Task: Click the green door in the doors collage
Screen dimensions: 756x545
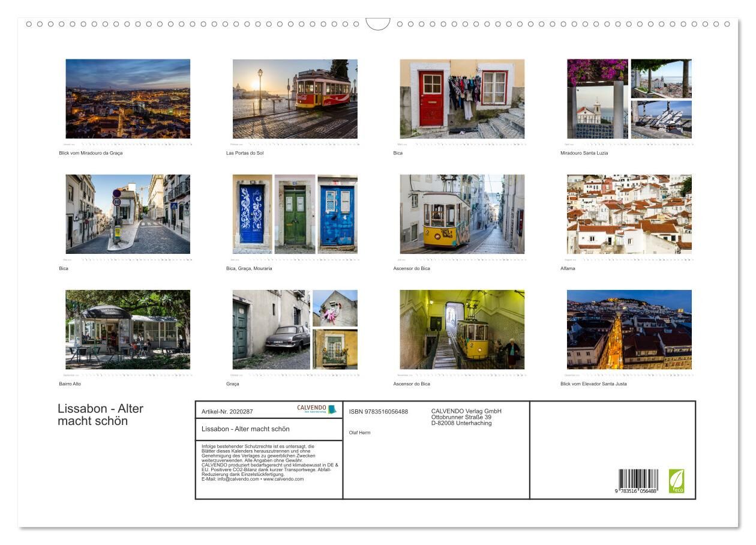Action: [x=295, y=214]
